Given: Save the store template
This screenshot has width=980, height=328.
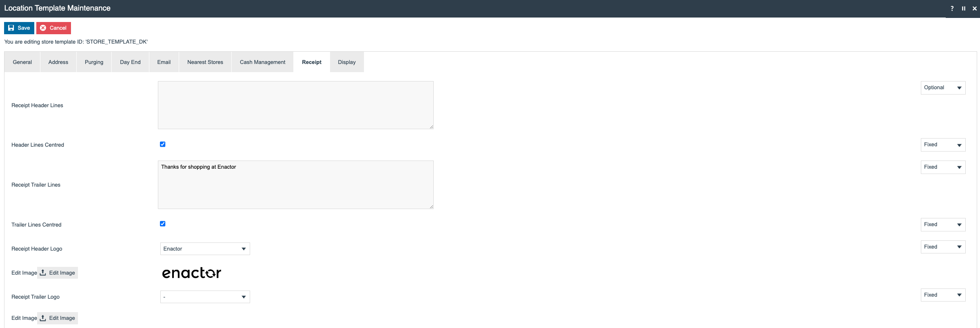Looking at the screenshot, I should tap(19, 28).
